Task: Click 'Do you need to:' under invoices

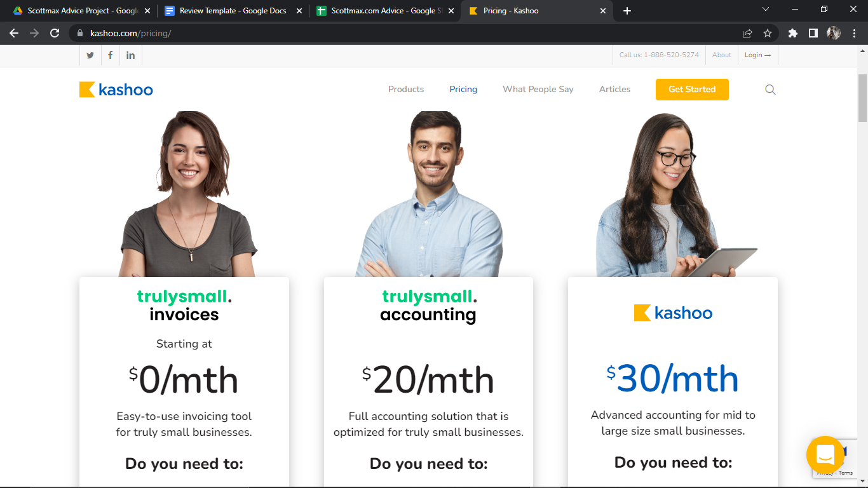Action: [184, 464]
